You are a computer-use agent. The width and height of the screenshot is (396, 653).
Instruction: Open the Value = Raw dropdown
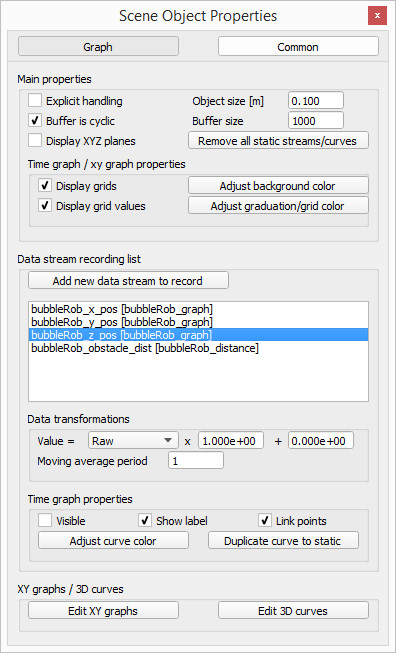pos(133,441)
